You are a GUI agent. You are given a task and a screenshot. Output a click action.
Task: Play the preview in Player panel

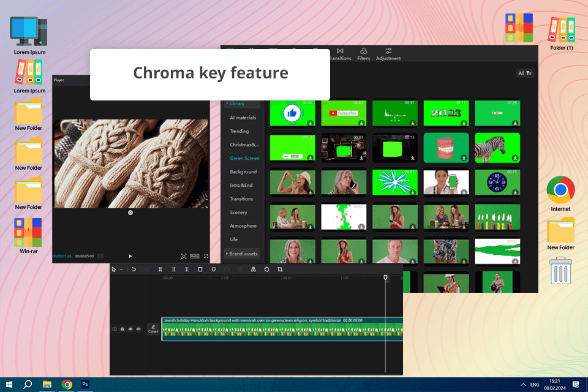coord(130,256)
